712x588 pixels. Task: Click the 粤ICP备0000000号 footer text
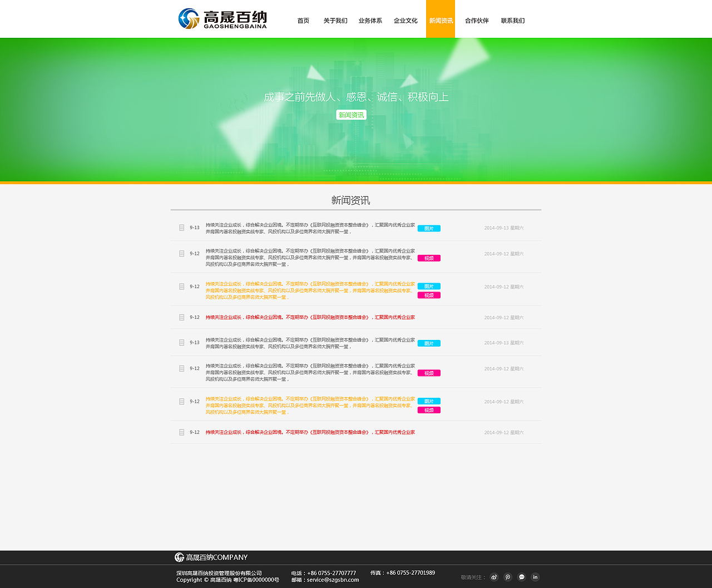(x=256, y=580)
